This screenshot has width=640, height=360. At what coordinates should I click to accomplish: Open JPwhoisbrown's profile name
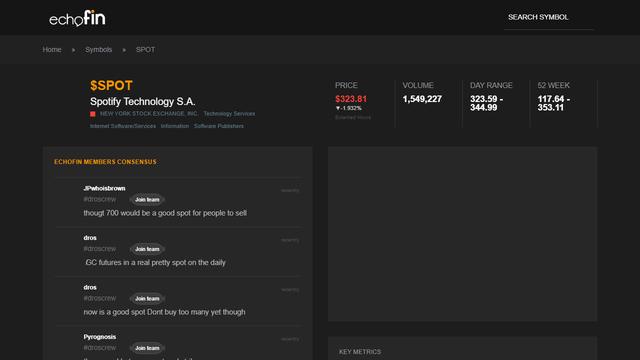104,188
